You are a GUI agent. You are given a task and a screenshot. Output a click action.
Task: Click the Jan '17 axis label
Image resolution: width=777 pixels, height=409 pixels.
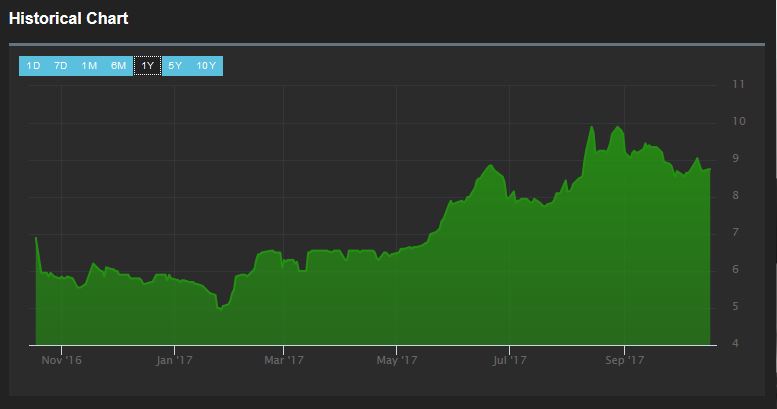click(x=174, y=360)
